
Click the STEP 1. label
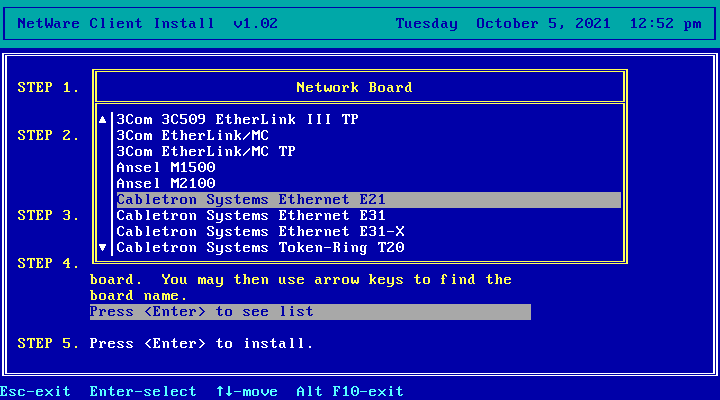(48, 87)
